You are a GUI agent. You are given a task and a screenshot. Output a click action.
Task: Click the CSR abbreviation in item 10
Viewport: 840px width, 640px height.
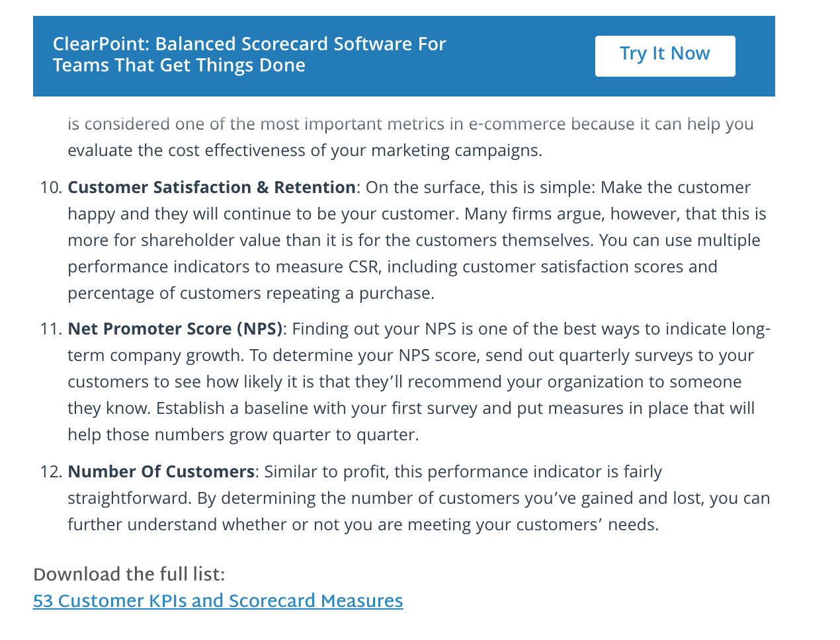pyautogui.click(x=365, y=267)
